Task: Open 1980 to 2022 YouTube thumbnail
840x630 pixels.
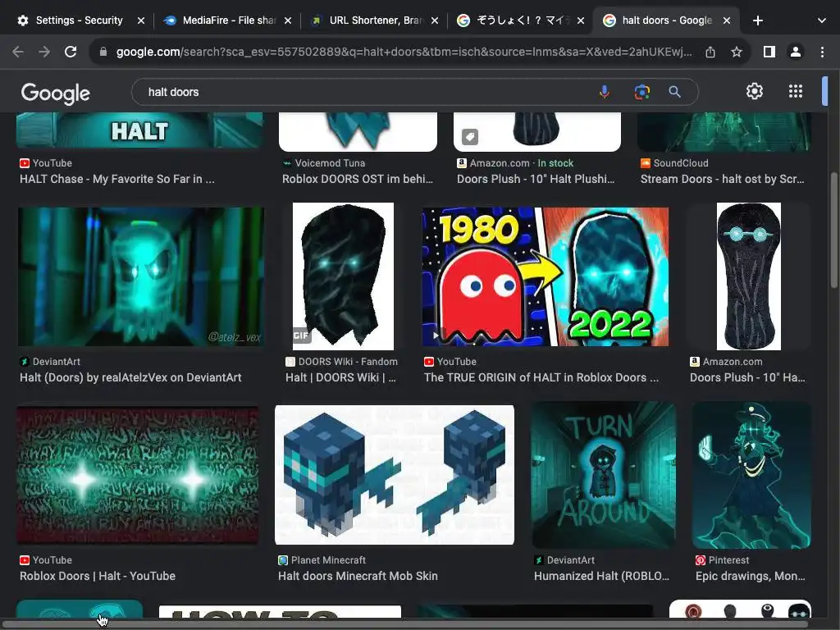Action: [546, 276]
